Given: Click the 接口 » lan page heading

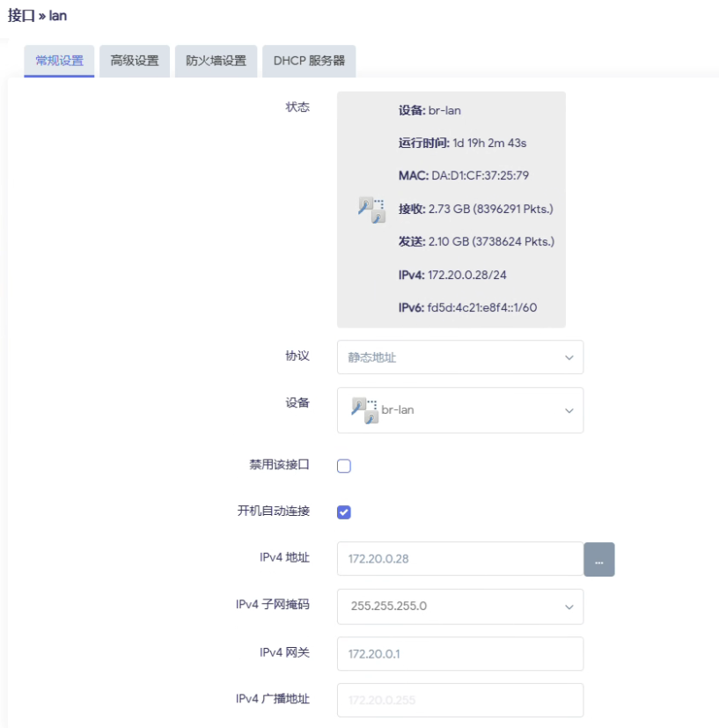Looking at the screenshot, I should [37, 15].
